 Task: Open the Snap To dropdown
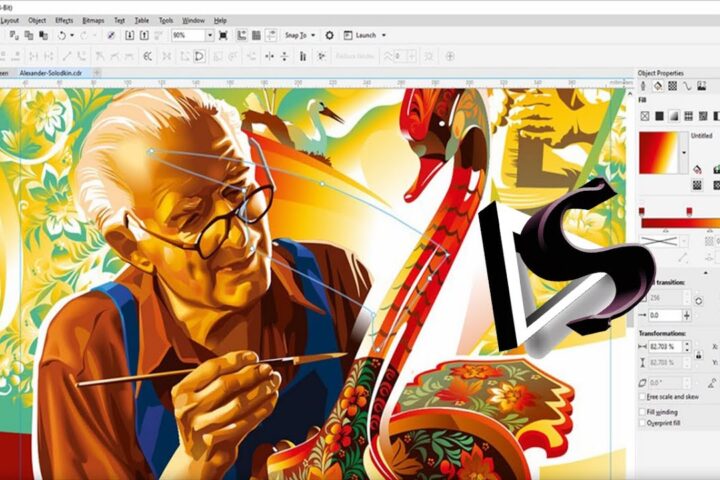click(x=300, y=35)
